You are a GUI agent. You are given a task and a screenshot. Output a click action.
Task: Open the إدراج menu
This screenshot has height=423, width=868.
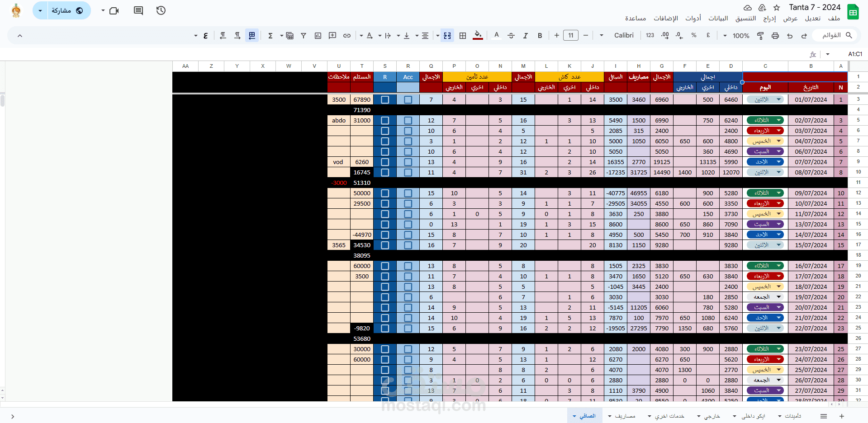tap(769, 18)
